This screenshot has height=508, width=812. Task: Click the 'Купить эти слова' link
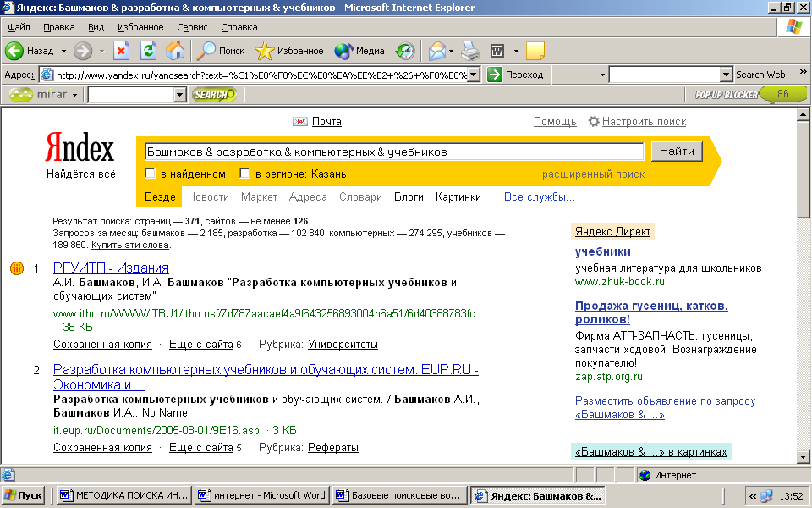click(x=130, y=246)
